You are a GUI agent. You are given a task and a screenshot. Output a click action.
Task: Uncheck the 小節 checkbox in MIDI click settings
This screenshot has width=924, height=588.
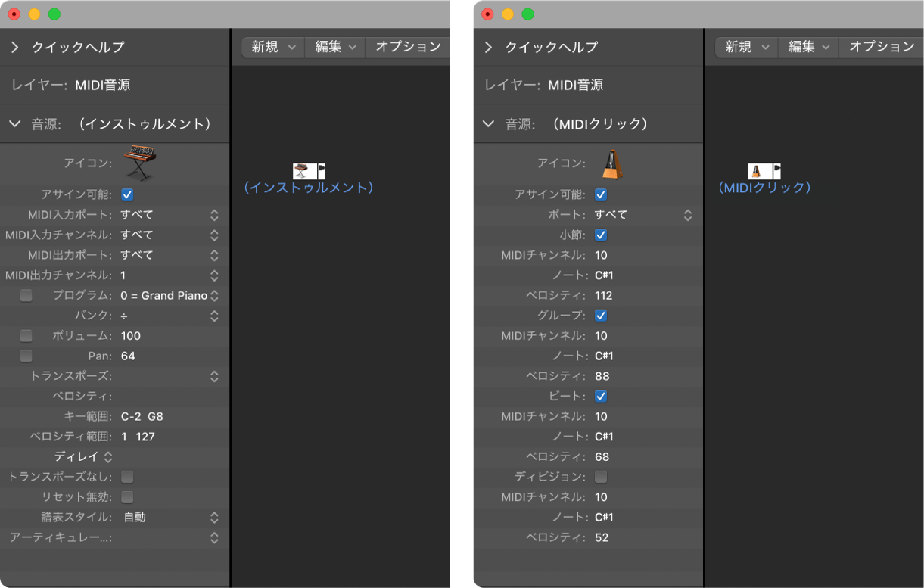coord(602,235)
